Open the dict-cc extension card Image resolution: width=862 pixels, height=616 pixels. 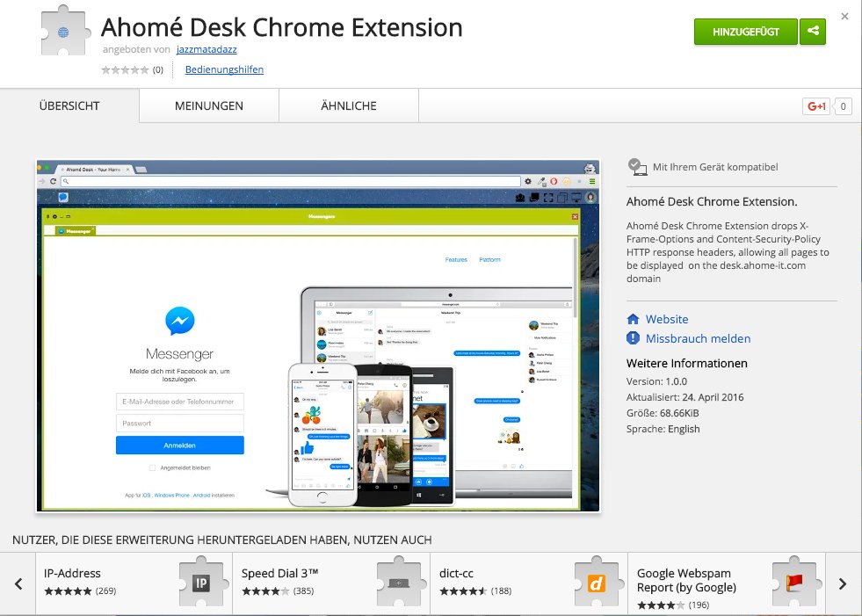[x=529, y=583]
